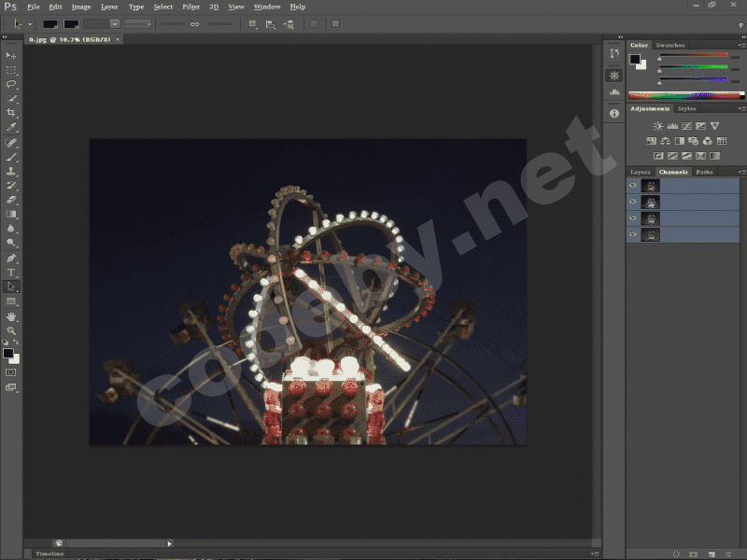
Task: Expand the tool preset picker arrow
Action: click(x=30, y=23)
